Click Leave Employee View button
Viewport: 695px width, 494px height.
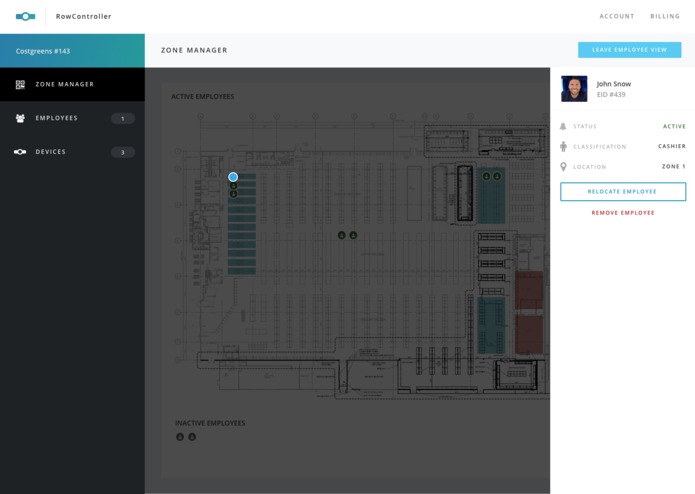click(x=629, y=50)
